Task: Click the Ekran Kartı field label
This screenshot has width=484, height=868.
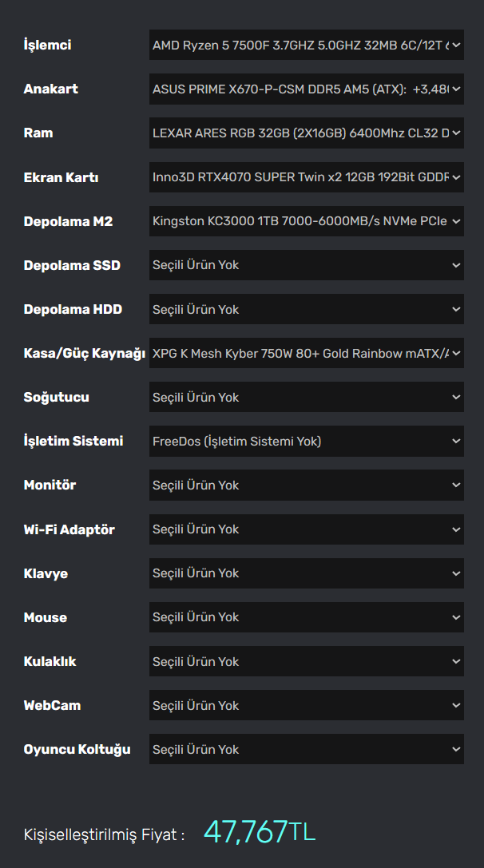Action: pyautogui.click(x=61, y=177)
